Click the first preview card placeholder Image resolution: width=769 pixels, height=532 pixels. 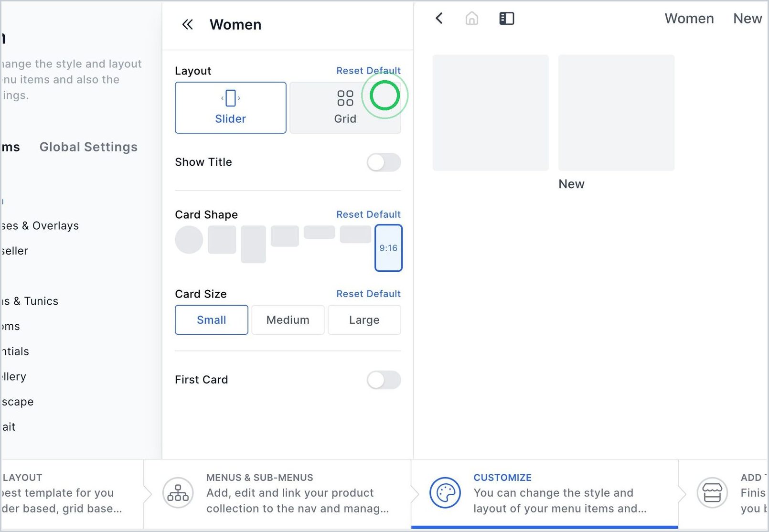tap(491, 113)
